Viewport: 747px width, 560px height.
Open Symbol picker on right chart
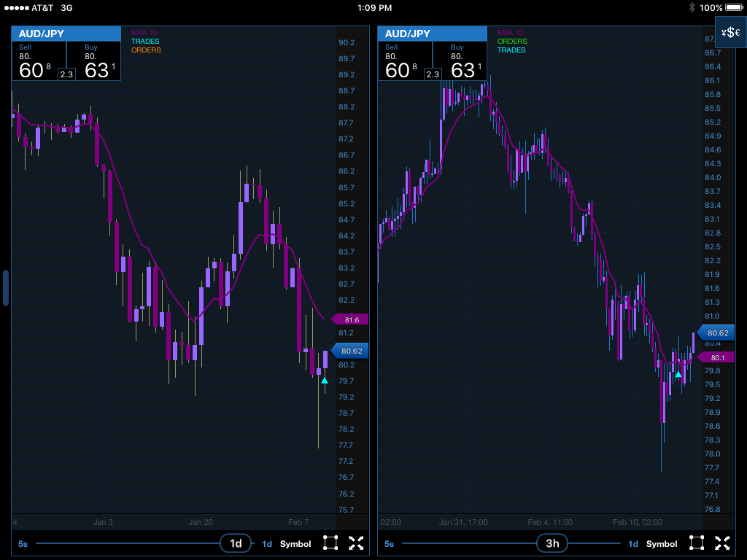click(661, 544)
